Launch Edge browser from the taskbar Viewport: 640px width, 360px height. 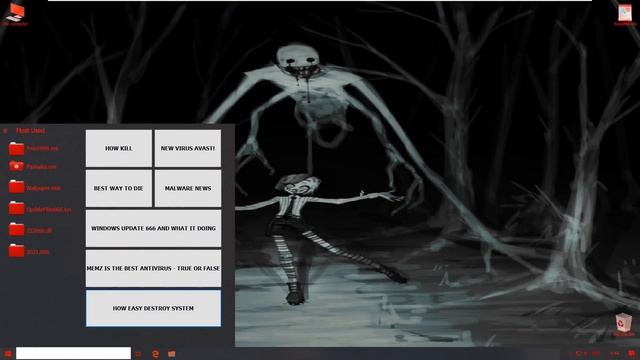[x=155, y=354]
